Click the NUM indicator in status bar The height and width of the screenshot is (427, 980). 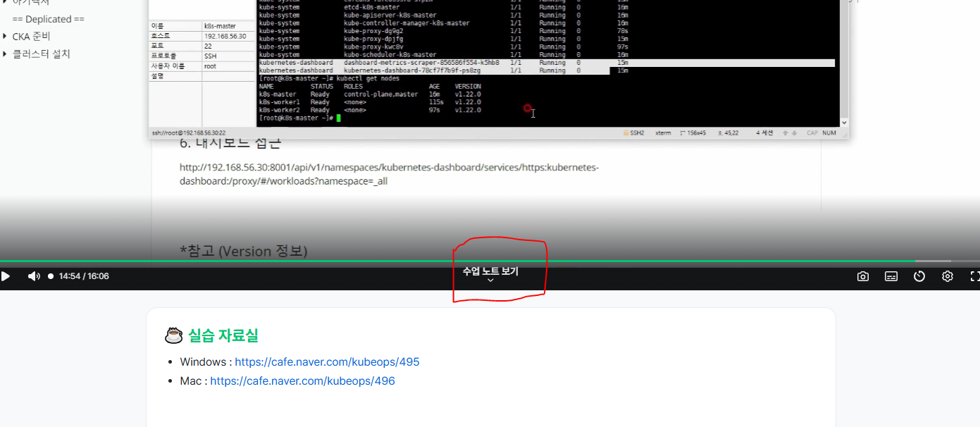829,132
